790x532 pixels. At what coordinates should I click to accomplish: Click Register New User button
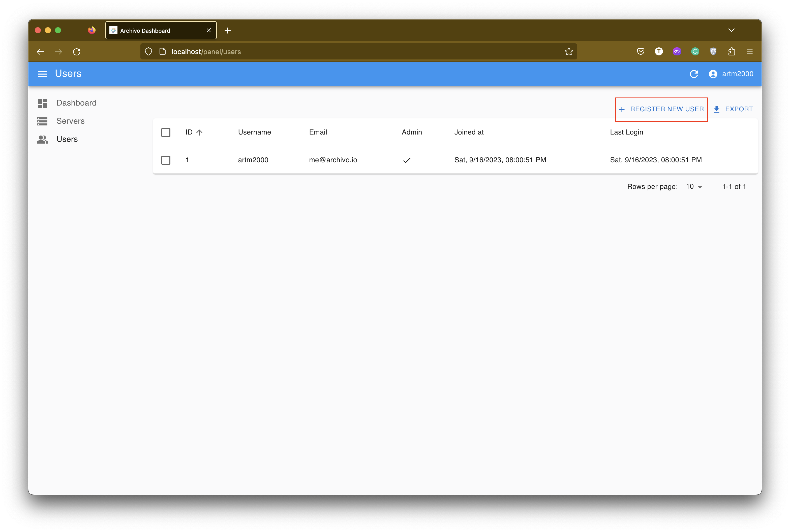point(661,109)
